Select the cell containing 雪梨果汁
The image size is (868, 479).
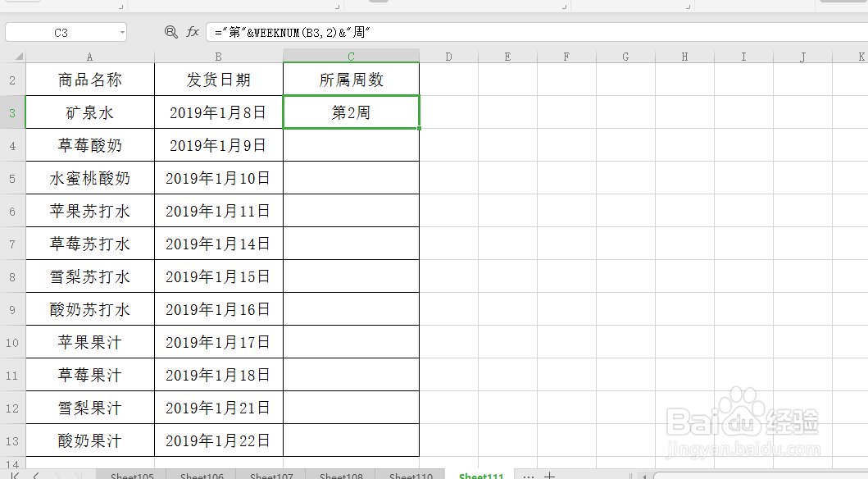[x=90, y=408]
